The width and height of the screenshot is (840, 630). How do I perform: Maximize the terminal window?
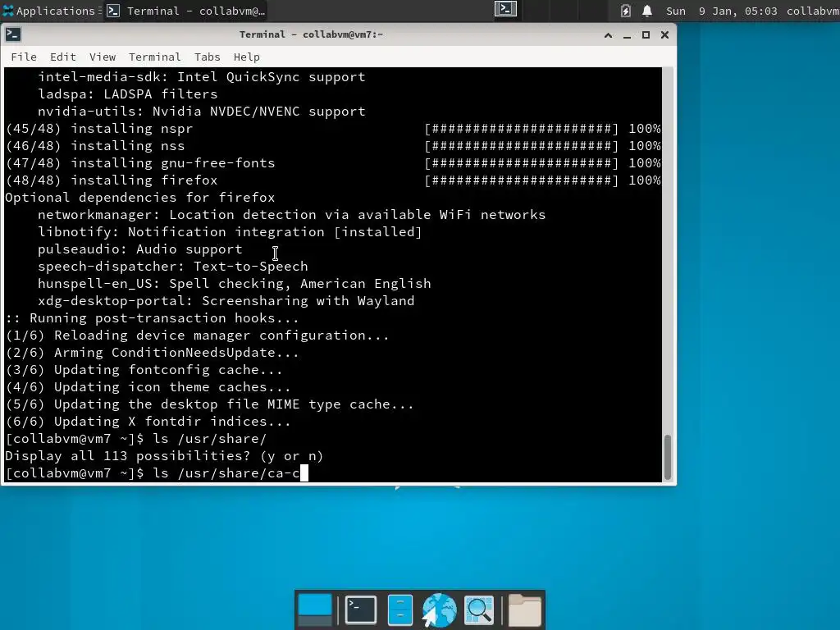pos(646,35)
